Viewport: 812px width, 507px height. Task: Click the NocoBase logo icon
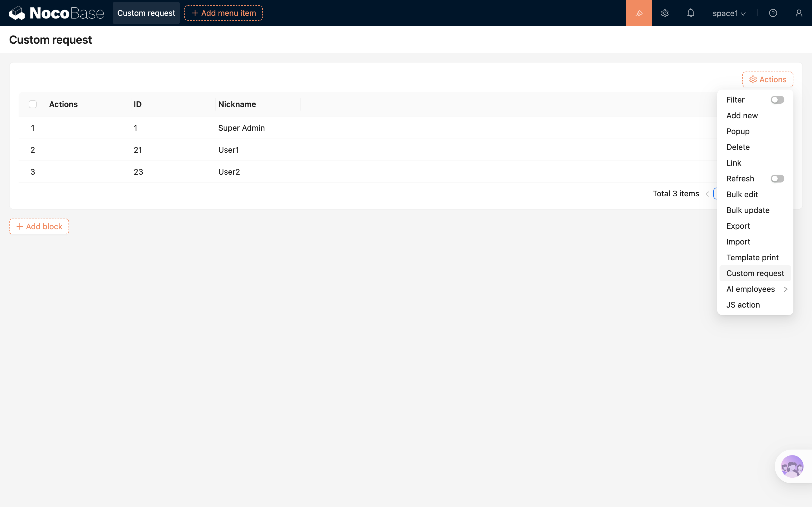(17, 13)
